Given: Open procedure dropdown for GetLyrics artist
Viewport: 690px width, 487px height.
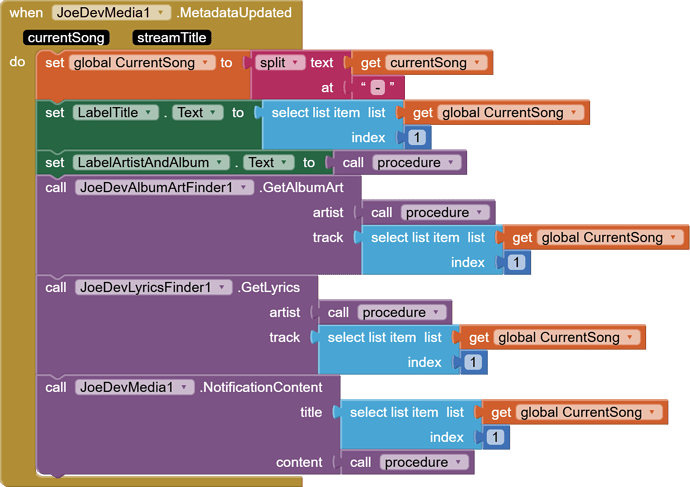Looking at the screenshot, I should coord(438,313).
